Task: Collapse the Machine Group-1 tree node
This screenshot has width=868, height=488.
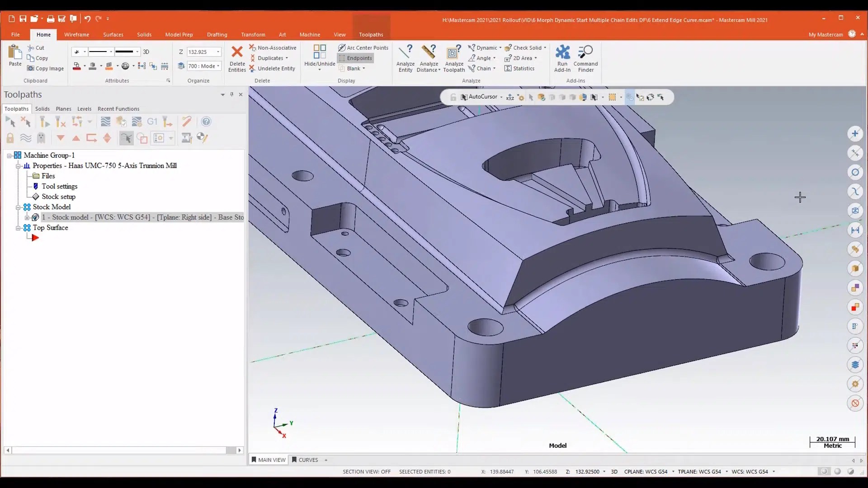Action: tap(9, 155)
